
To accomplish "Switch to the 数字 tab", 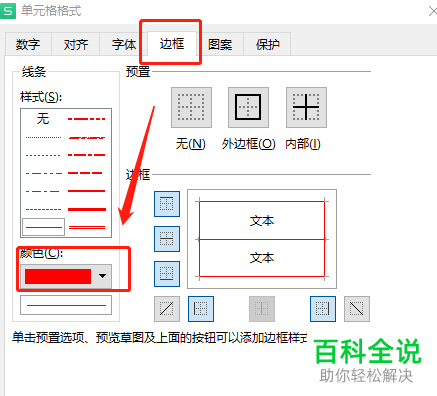I will point(28,44).
